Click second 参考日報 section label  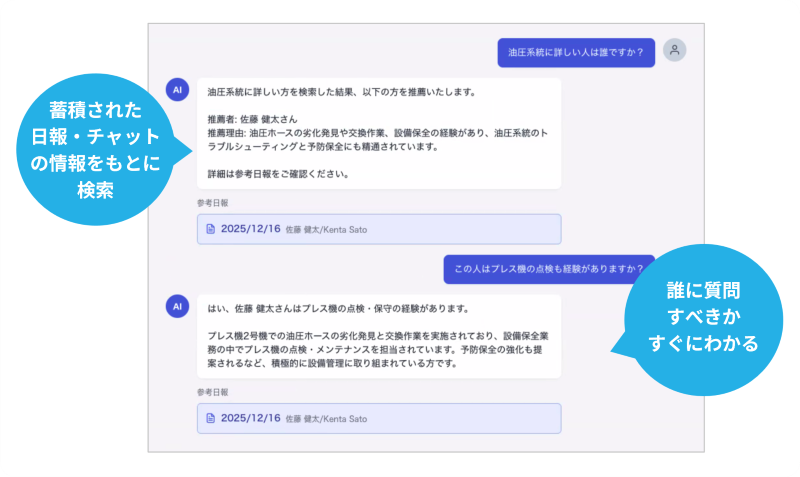(x=212, y=392)
